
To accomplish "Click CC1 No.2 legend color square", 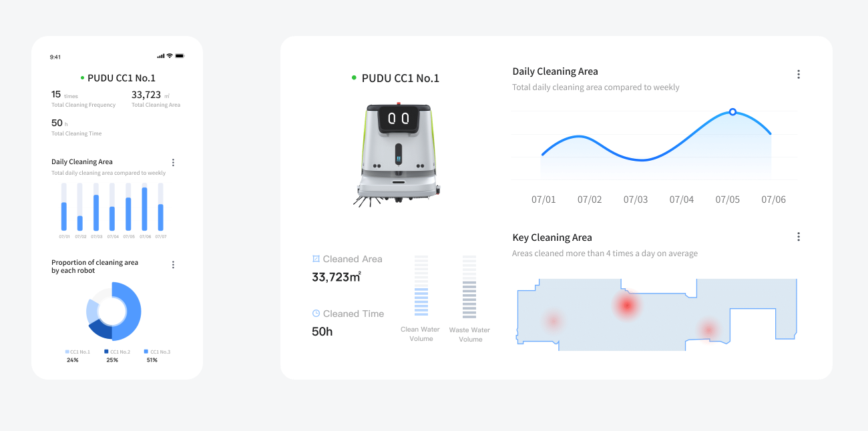I will click(107, 352).
